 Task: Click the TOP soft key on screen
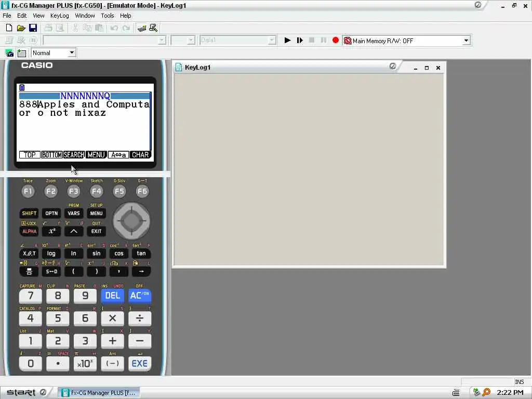30,155
